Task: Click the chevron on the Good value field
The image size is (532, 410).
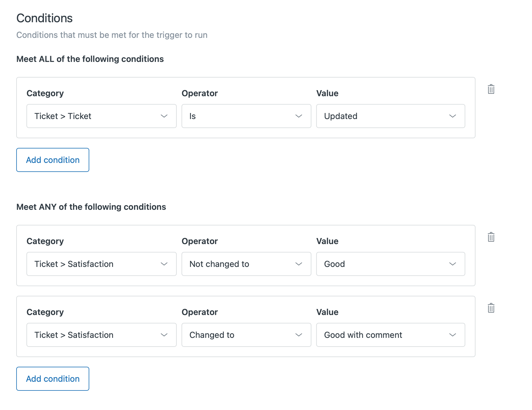Action: tap(453, 264)
